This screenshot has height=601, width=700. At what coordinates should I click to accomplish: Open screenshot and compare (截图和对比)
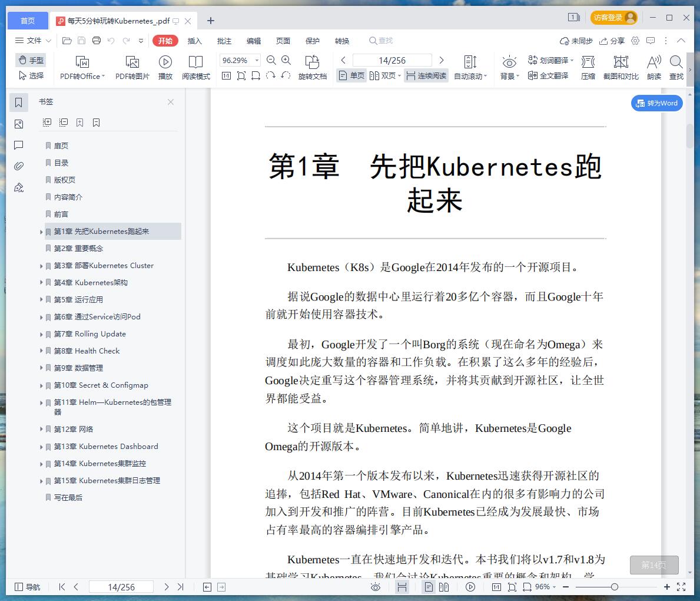(621, 68)
